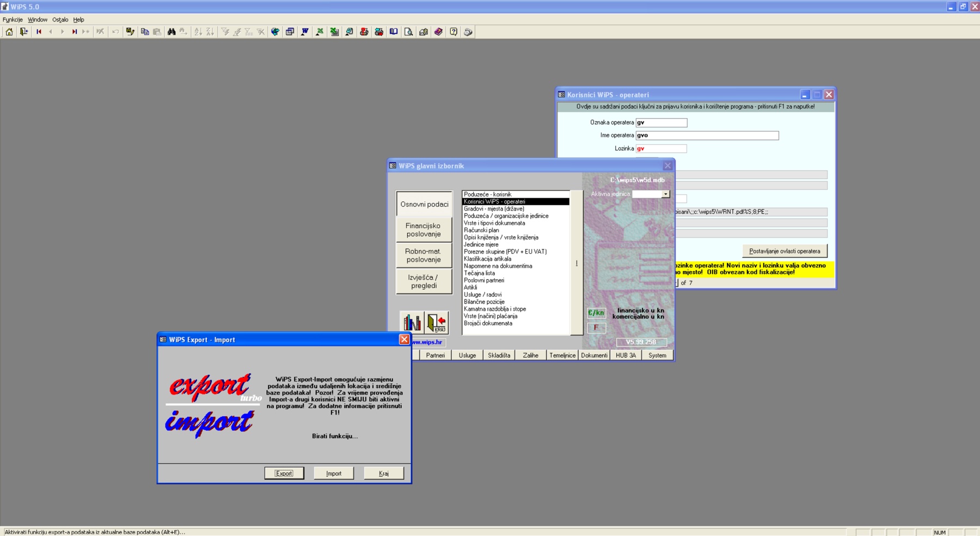This screenshot has width=980, height=536.
Task: Click the red printer toolbar icon
Action: coord(364,32)
